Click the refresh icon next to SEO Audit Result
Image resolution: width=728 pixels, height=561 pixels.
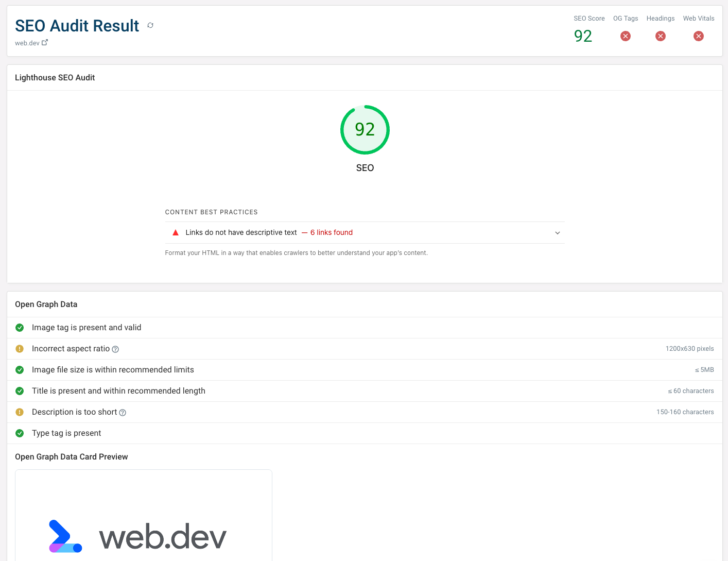tap(150, 25)
